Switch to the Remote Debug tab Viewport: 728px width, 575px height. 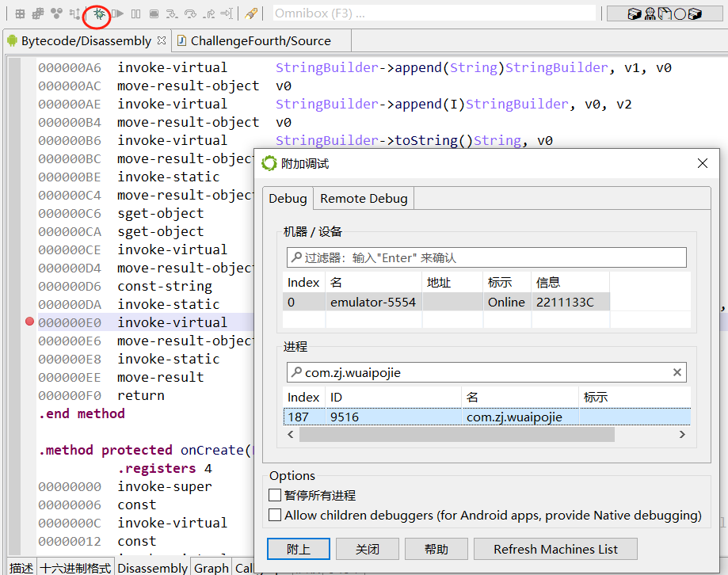click(x=364, y=199)
